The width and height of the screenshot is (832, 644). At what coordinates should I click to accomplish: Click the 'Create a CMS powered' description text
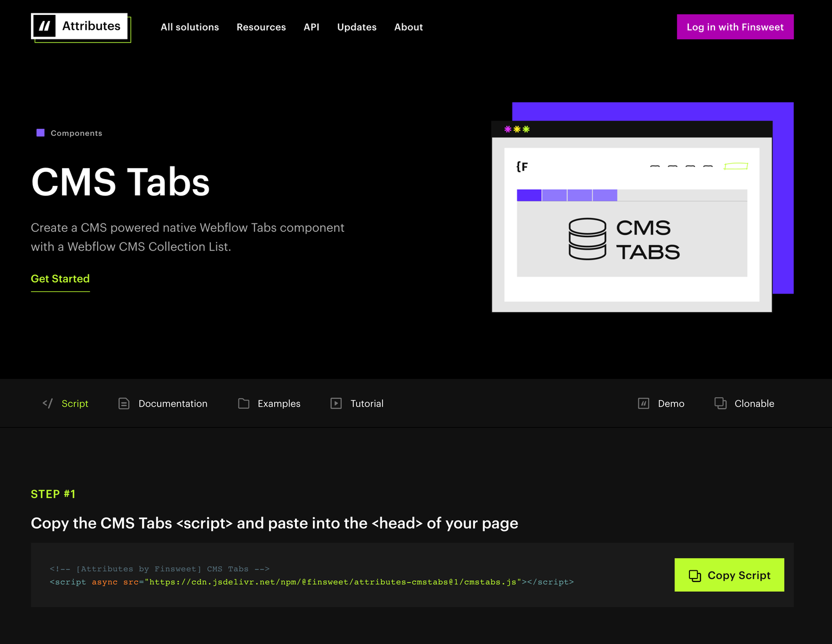187,237
